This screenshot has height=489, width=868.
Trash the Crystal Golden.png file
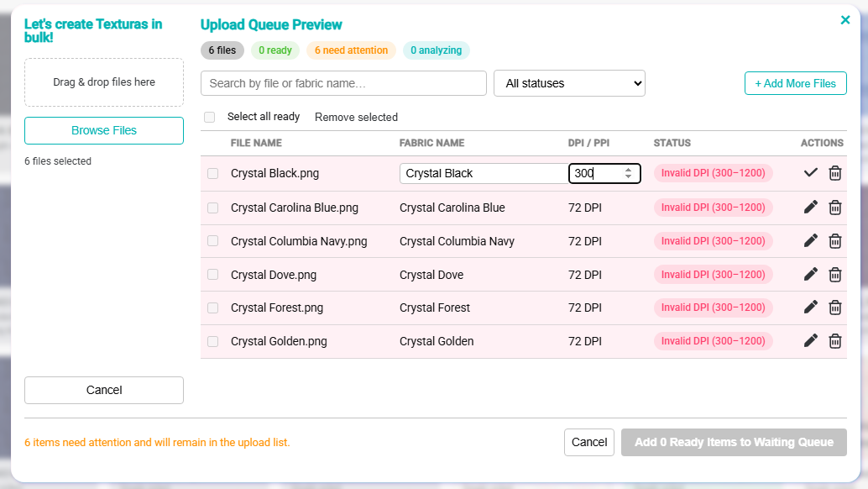(834, 341)
